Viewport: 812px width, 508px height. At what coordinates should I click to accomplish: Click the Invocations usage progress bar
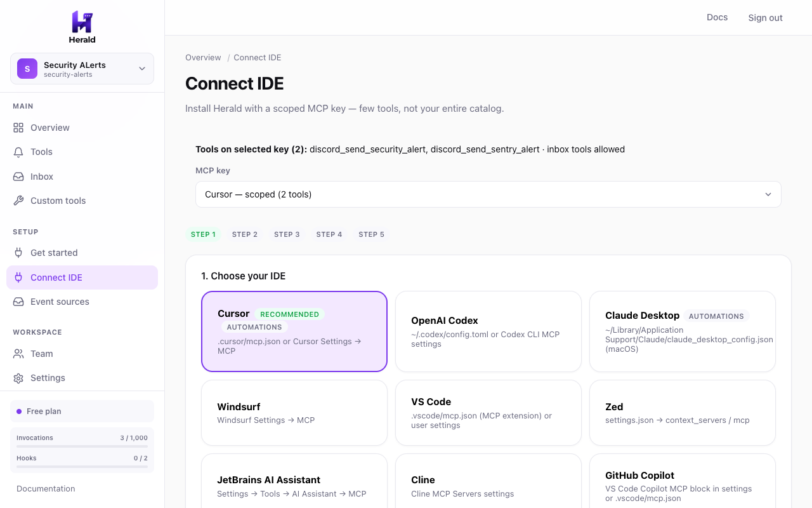click(82, 447)
